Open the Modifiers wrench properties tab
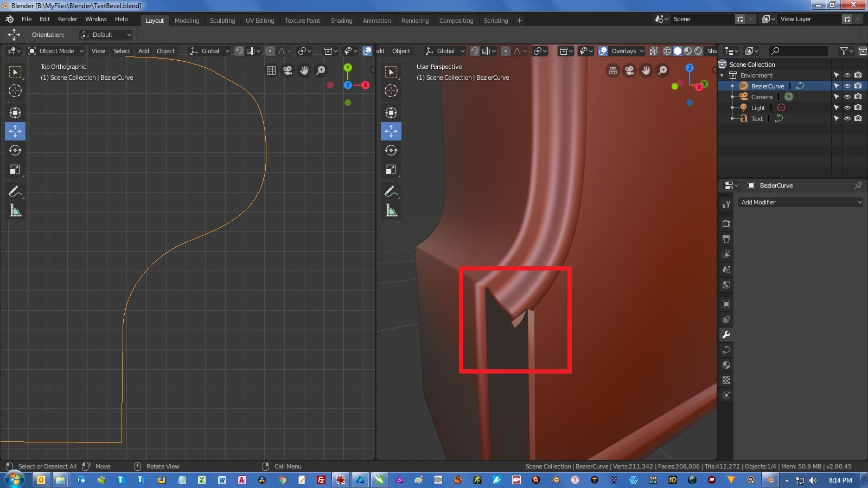 (x=726, y=335)
